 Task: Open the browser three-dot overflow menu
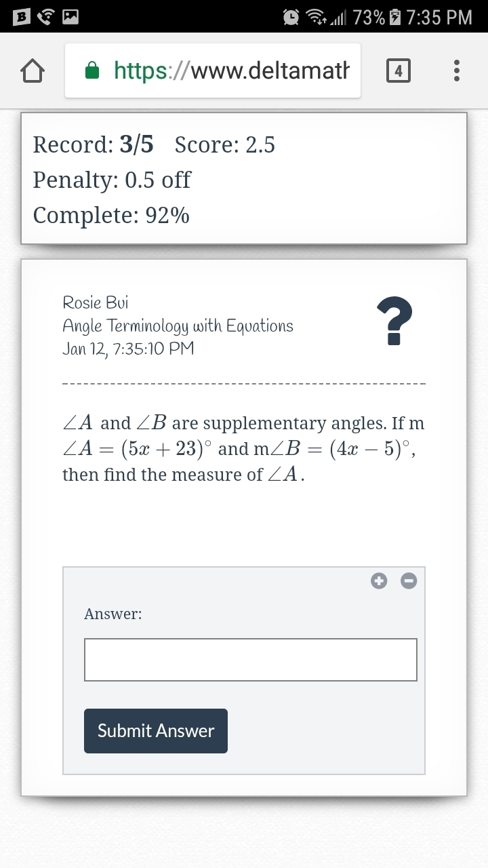coord(457,71)
